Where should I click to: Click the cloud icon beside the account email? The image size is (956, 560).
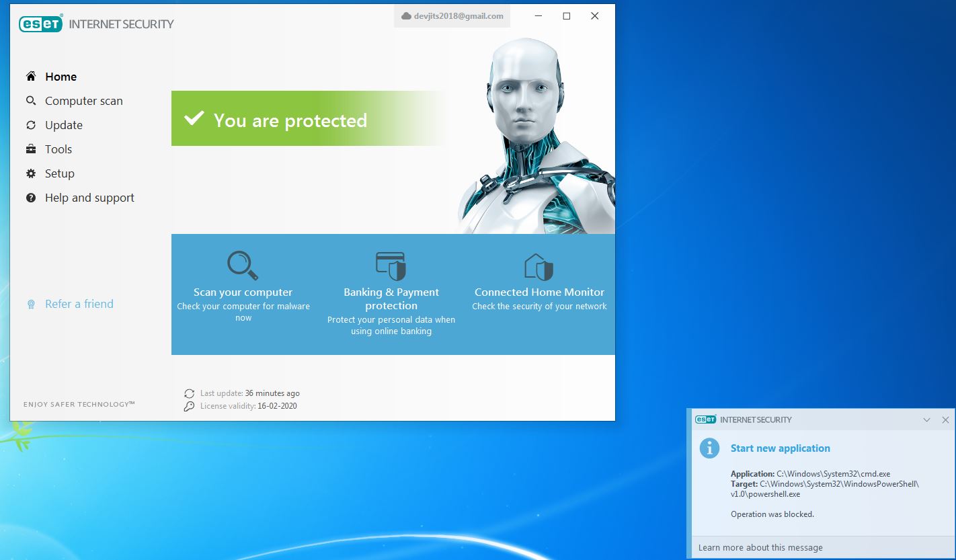(x=406, y=16)
